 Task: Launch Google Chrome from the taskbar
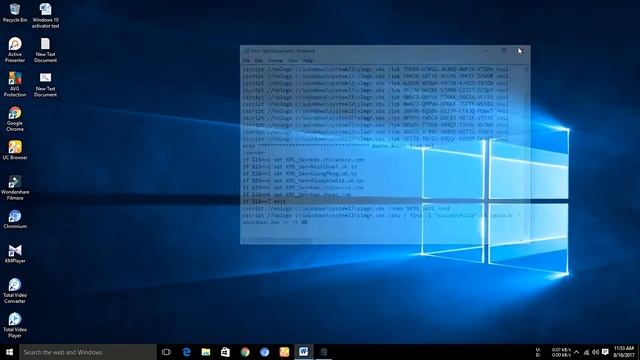[x=245, y=352]
